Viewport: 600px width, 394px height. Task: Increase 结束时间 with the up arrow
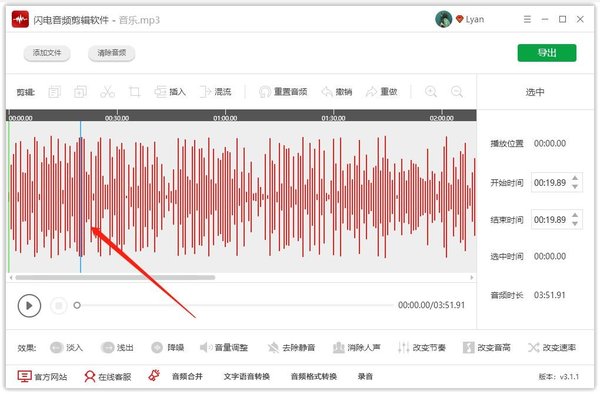(x=575, y=215)
